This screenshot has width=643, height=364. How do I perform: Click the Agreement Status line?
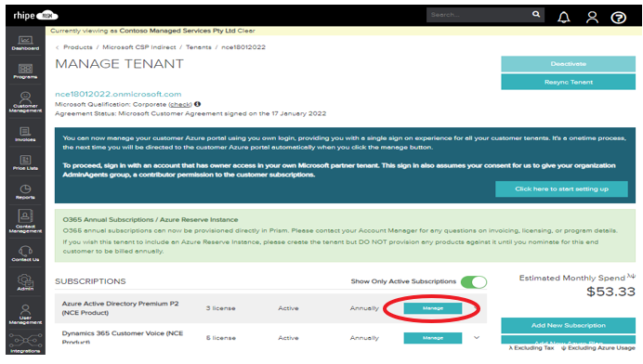(x=190, y=113)
